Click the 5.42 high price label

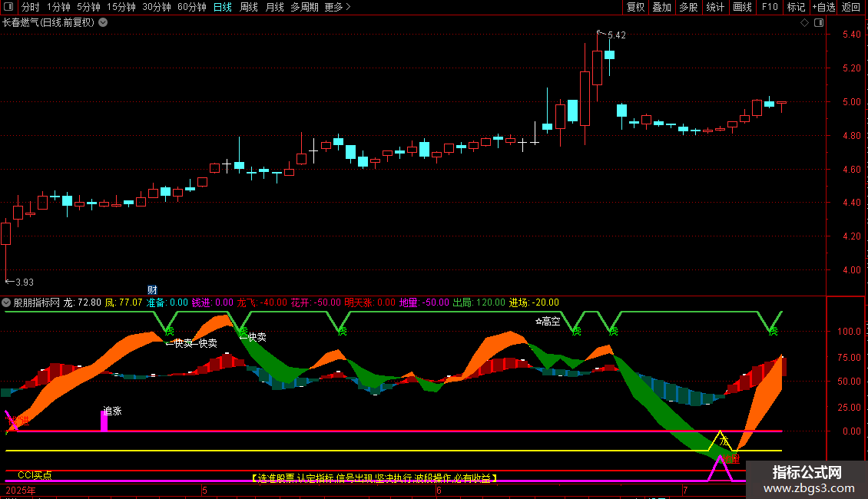point(617,35)
